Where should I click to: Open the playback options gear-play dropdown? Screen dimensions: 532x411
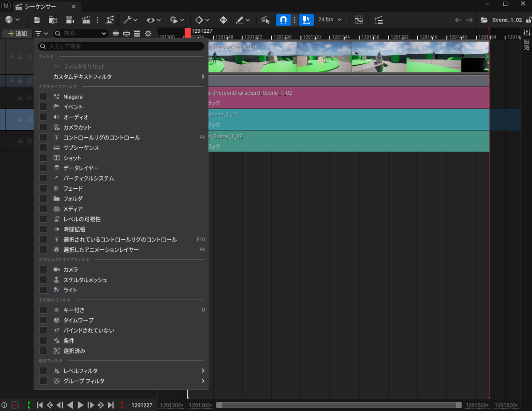point(177,20)
